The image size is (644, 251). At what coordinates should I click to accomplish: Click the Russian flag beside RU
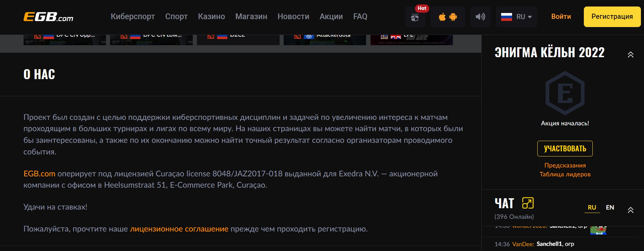point(506,17)
